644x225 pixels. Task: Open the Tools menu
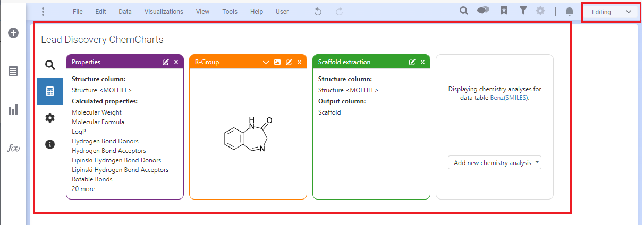coord(230,11)
